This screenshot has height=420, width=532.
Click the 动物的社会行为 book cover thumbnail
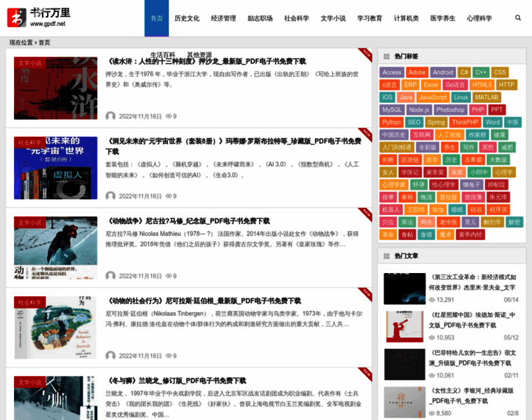[x=55, y=328]
